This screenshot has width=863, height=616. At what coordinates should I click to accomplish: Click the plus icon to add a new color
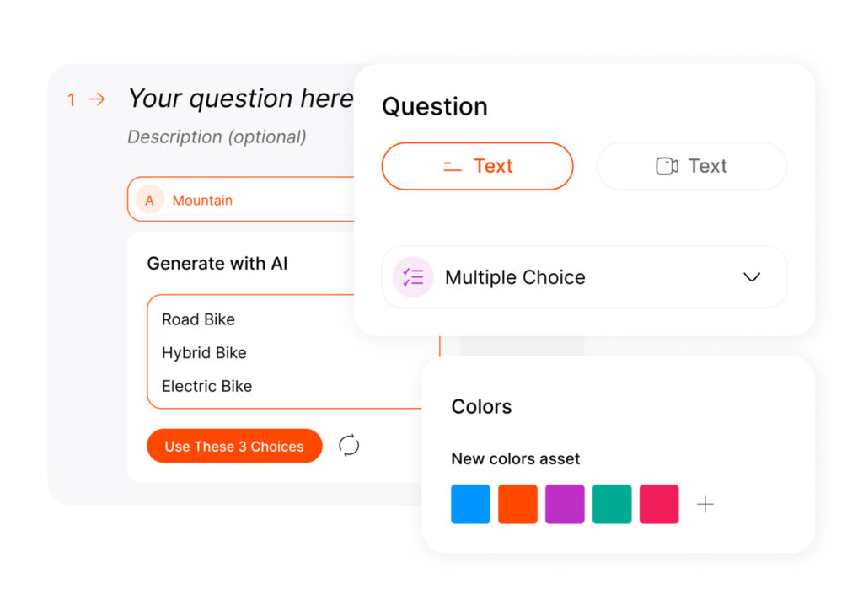pyautogui.click(x=705, y=504)
